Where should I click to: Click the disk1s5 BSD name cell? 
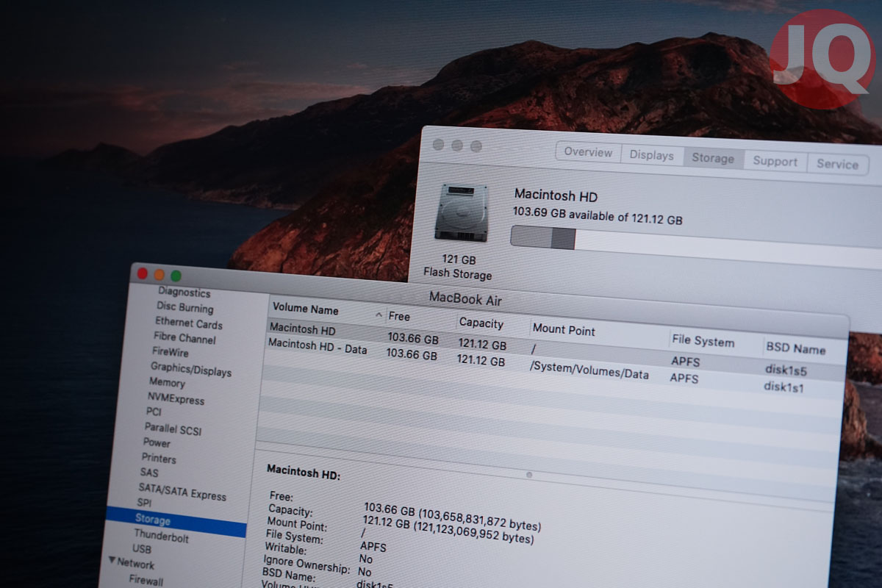786,370
